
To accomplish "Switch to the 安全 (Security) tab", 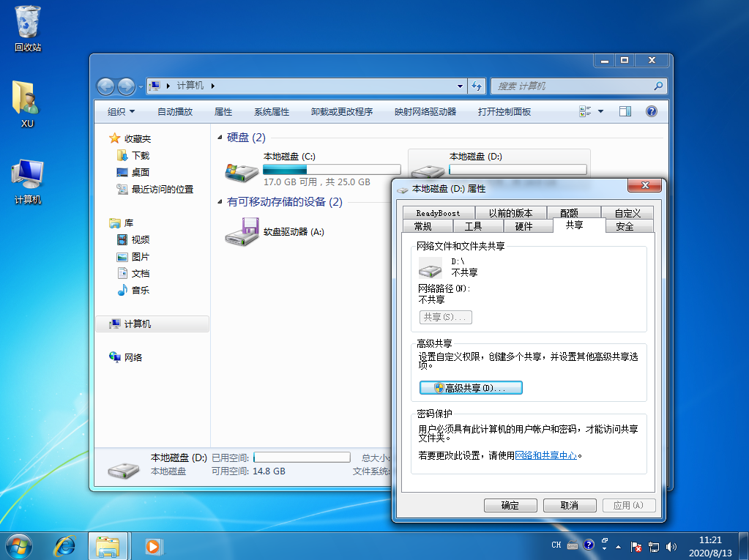I will [x=625, y=226].
